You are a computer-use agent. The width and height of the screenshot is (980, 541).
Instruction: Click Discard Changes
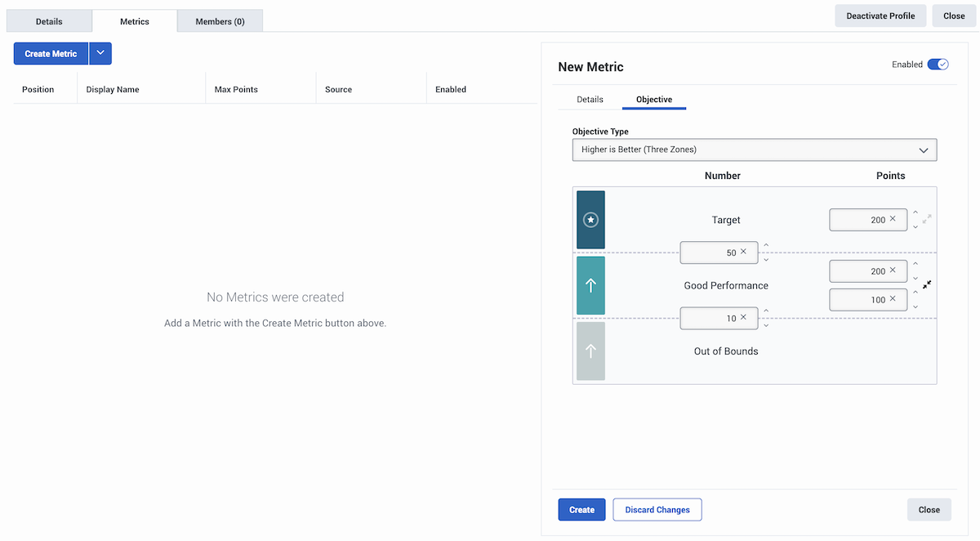(657, 509)
